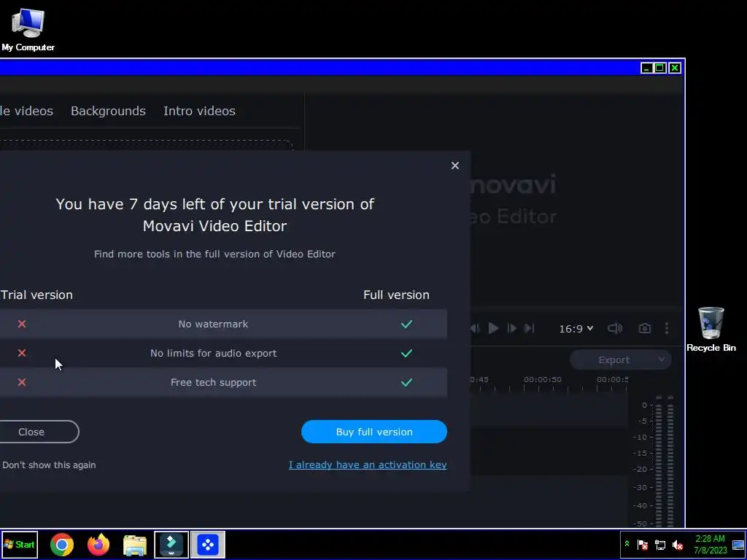The height and width of the screenshot is (560, 747).
Task: Click the muted volume tray icon
Action: point(678,544)
